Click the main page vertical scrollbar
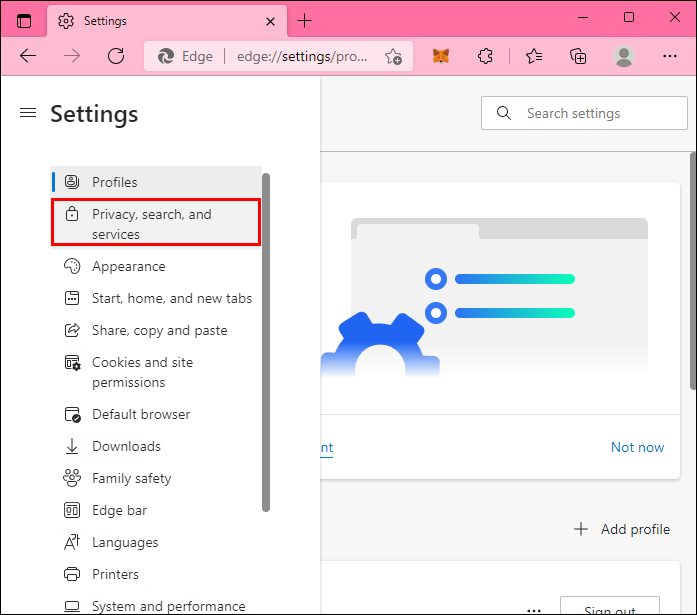 coord(693,271)
